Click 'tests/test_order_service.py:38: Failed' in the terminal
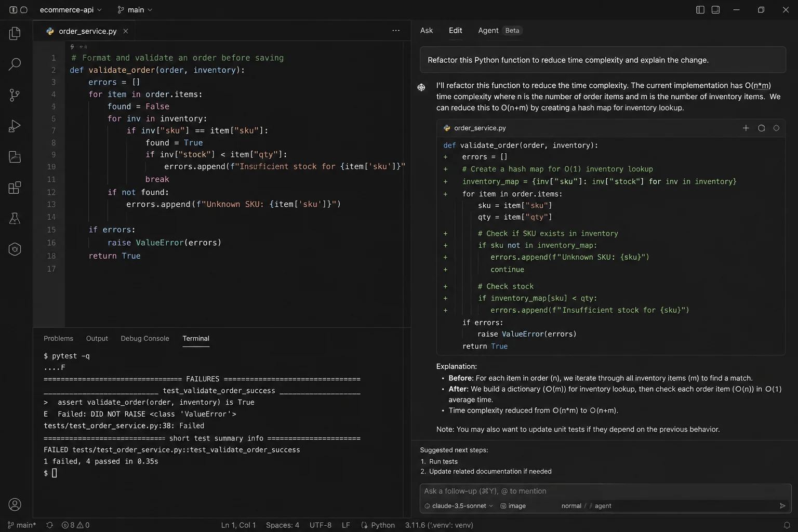Viewport: 798px width, 532px height. (124, 426)
